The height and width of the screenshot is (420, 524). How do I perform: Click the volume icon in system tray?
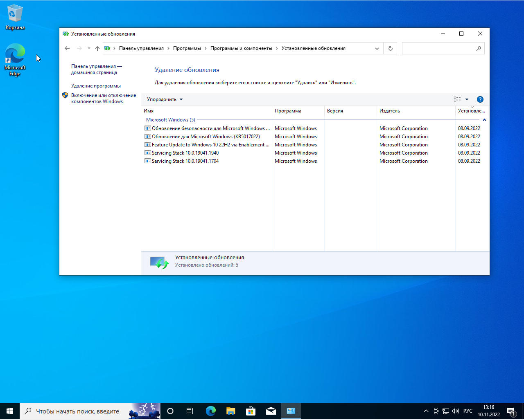(x=456, y=411)
